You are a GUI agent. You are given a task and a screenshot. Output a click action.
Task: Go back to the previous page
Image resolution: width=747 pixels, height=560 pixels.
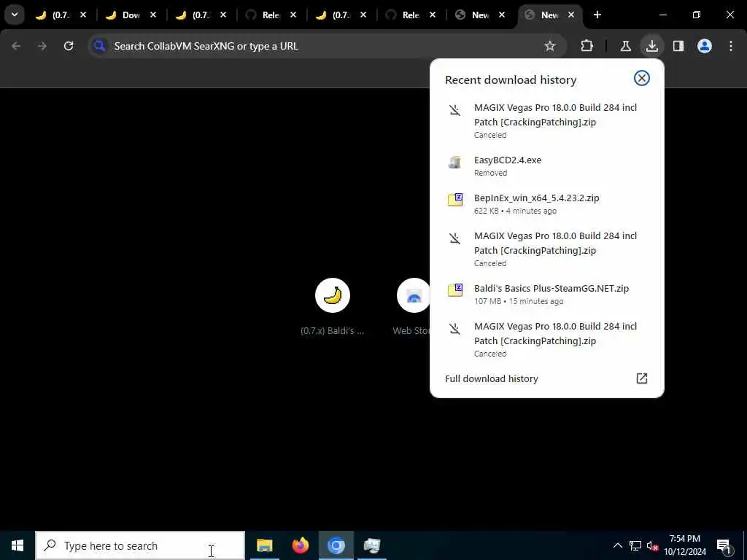point(16,46)
